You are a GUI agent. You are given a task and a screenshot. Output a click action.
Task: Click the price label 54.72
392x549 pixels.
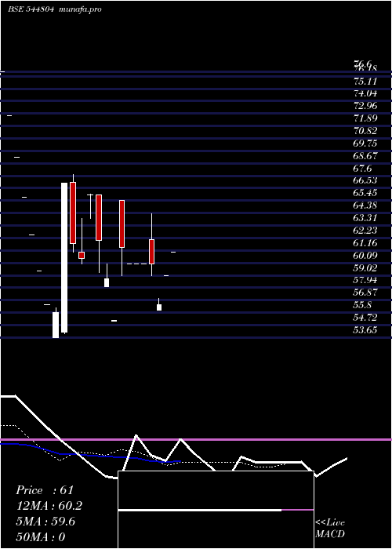click(365, 318)
